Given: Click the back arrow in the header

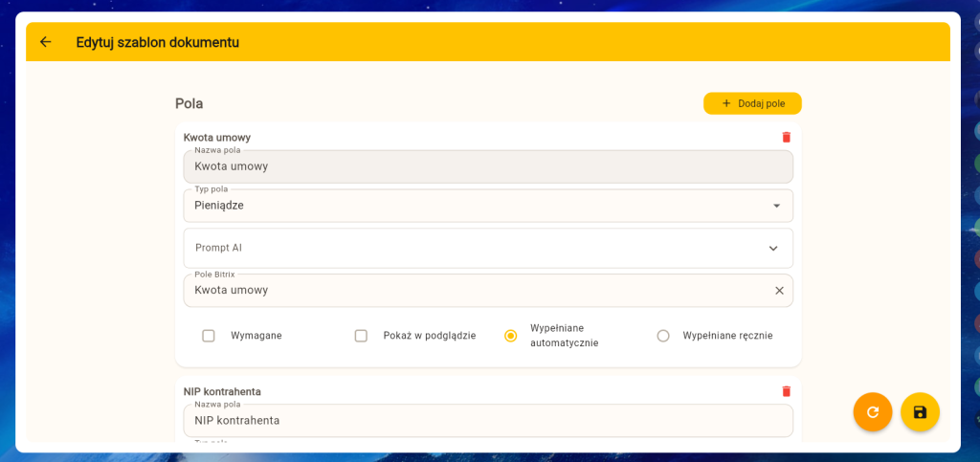Looking at the screenshot, I should [x=45, y=42].
